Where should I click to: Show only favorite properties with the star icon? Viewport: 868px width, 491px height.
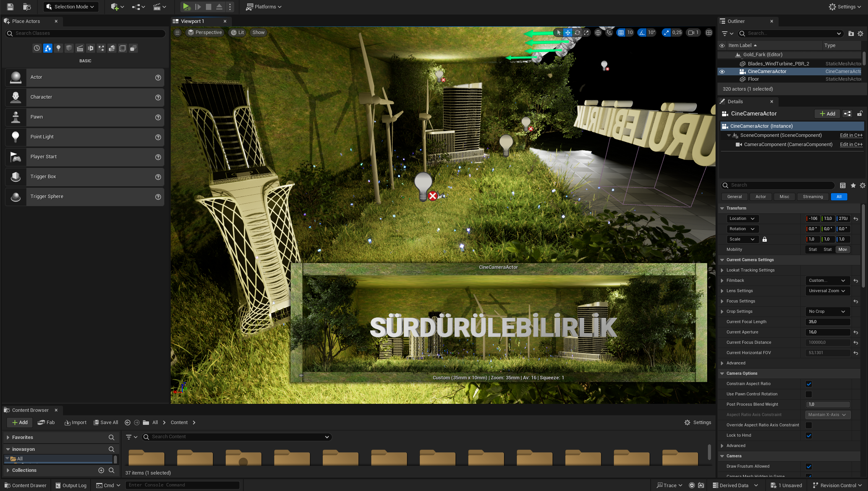click(853, 185)
